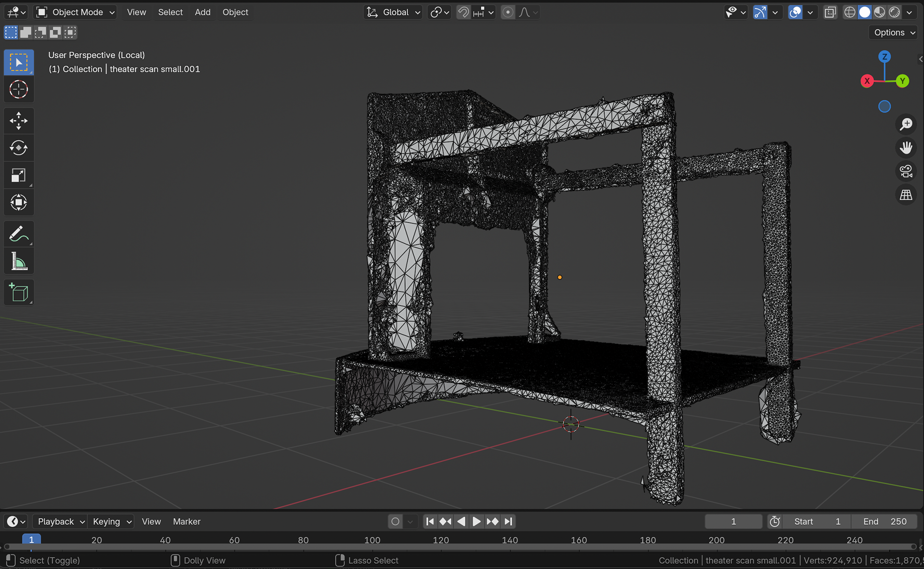Switch to solid shading
The width and height of the screenshot is (924, 569).
865,12
